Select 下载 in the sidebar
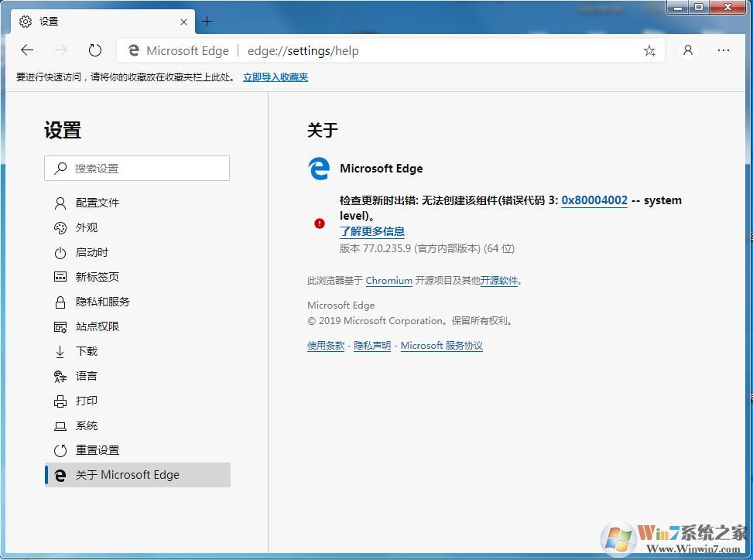The height and width of the screenshot is (560, 753). (x=87, y=351)
